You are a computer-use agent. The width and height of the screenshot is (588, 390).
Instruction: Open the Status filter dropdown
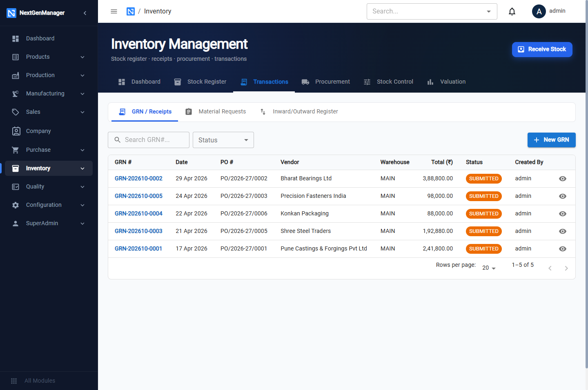[x=223, y=140]
